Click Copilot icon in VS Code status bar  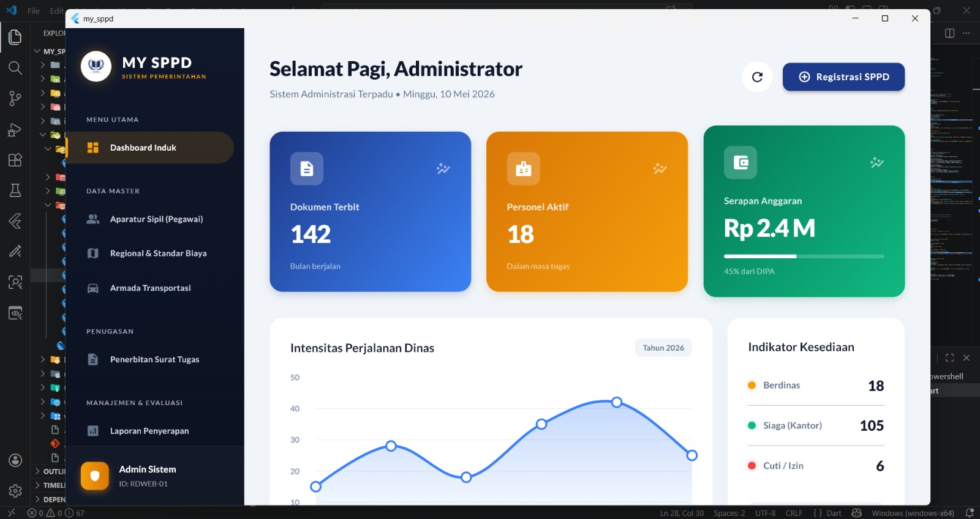[x=857, y=513]
